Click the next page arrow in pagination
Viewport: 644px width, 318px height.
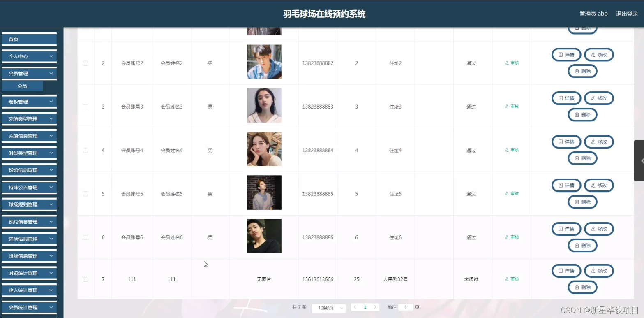pos(375,307)
